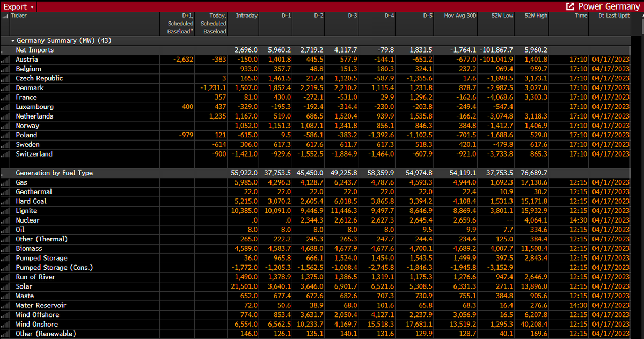Click Wind Onshore 52W High value 40,208.4
This screenshot has height=339, width=644.
[533, 325]
